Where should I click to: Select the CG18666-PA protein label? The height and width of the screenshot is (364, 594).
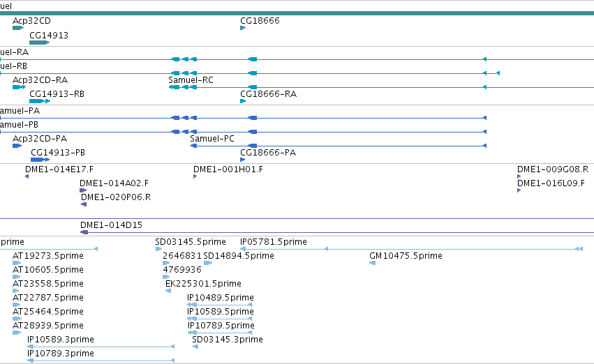pyautogui.click(x=268, y=153)
